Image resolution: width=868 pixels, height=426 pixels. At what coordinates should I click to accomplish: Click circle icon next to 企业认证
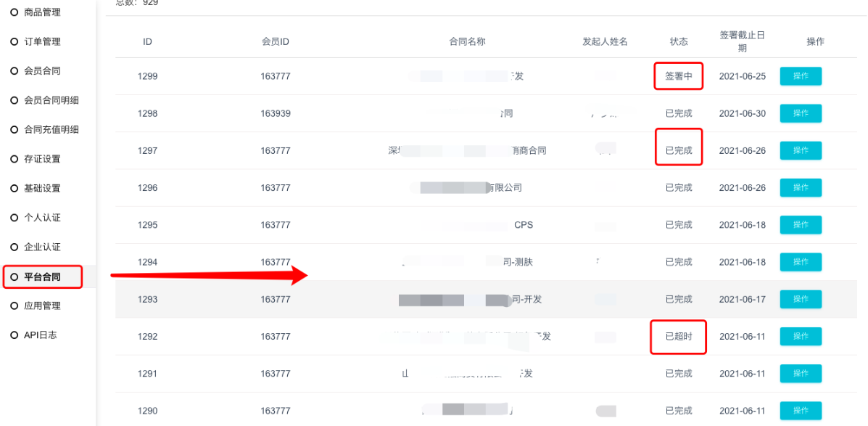(x=14, y=247)
